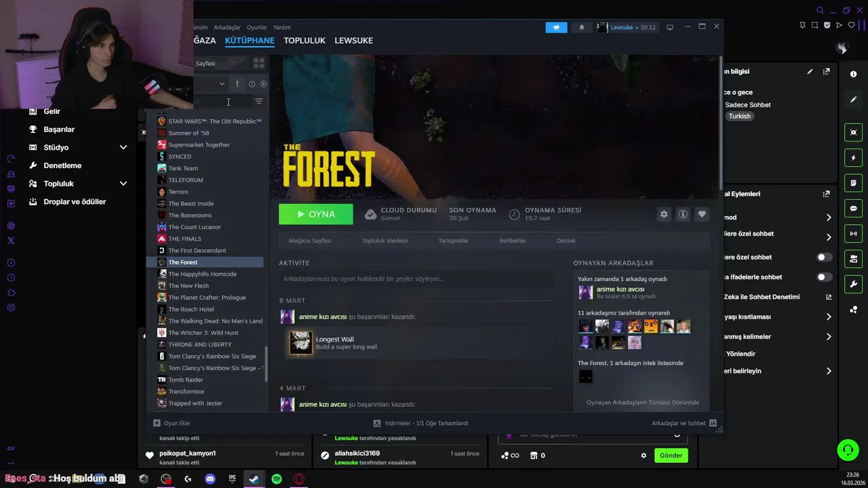Edit stream info pencil icon
868x488 pixels.
click(x=810, y=71)
